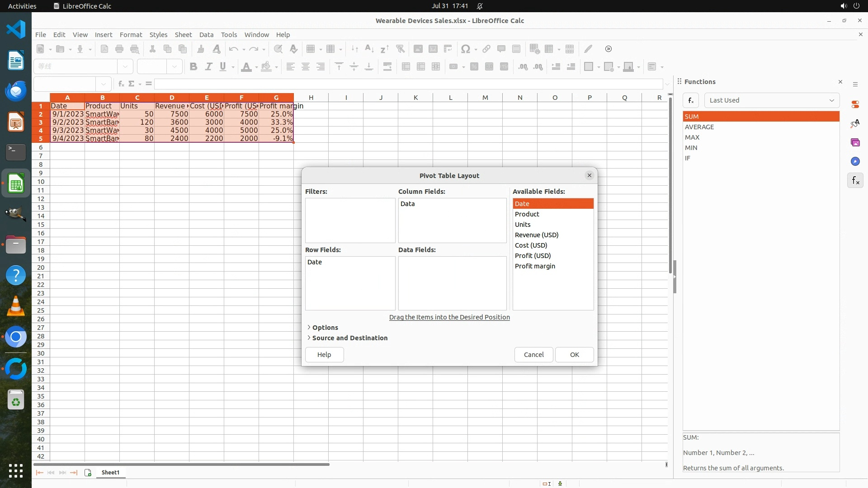Launch GIMP from the Ubuntu dock
868x488 pixels.
[16, 214]
